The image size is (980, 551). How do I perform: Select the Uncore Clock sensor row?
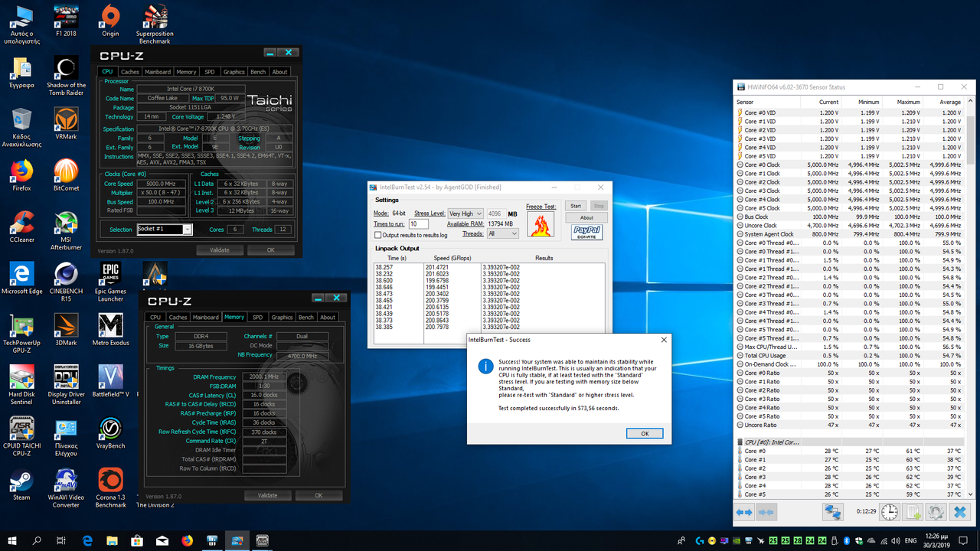(x=850, y=226)
